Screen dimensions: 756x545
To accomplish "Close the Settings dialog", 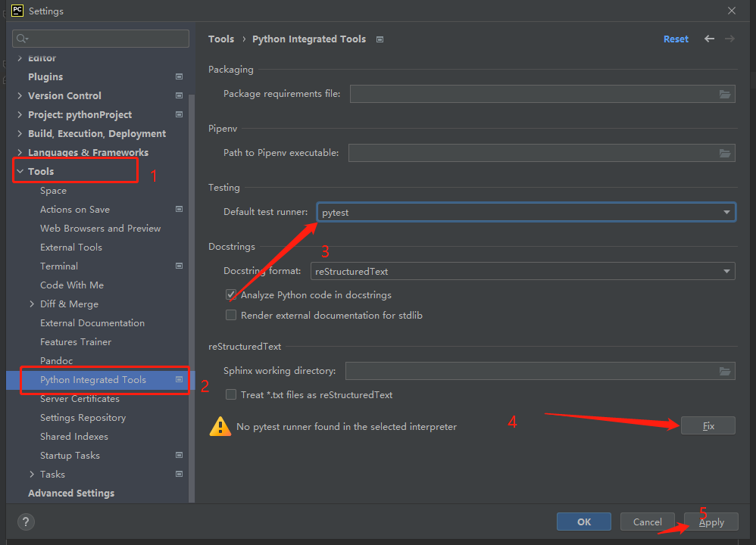I will [732, 11].
